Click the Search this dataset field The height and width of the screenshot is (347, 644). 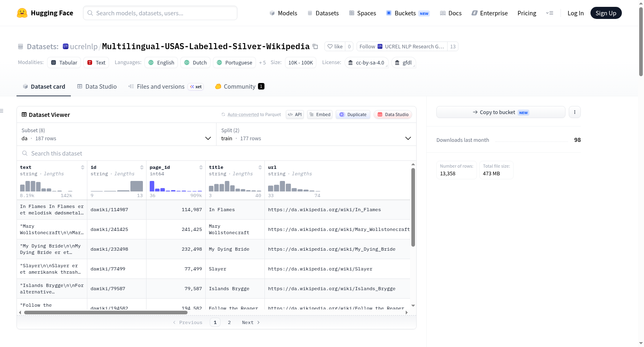coord(217,154)
